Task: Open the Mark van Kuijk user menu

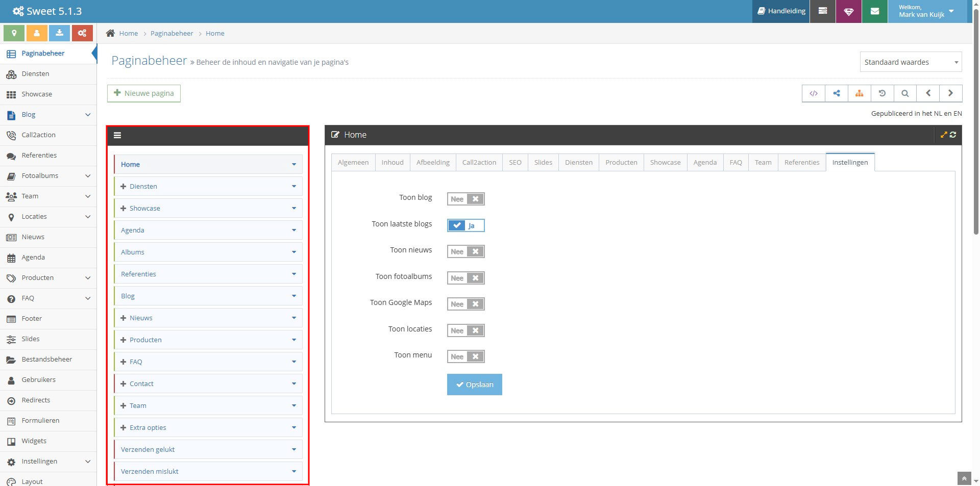Action: (927, 11)
